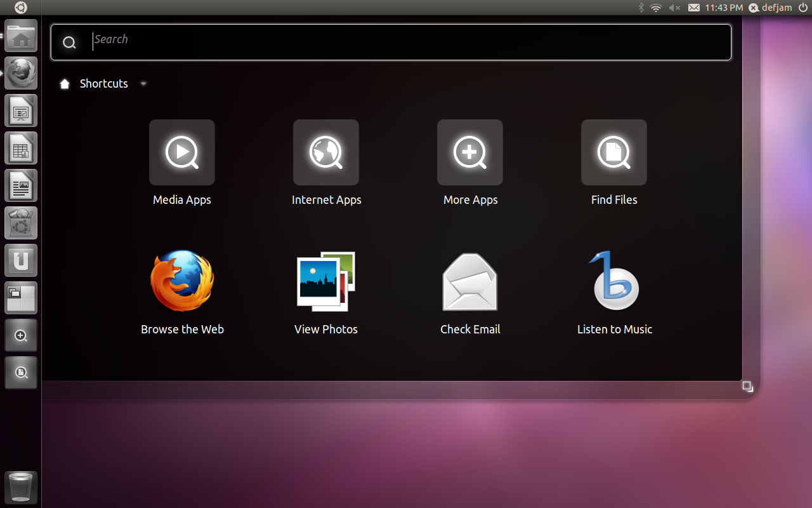The image size is (812, 508).
Task: Open the spreadsheet app from the launcher
Action: coord(21,149)
